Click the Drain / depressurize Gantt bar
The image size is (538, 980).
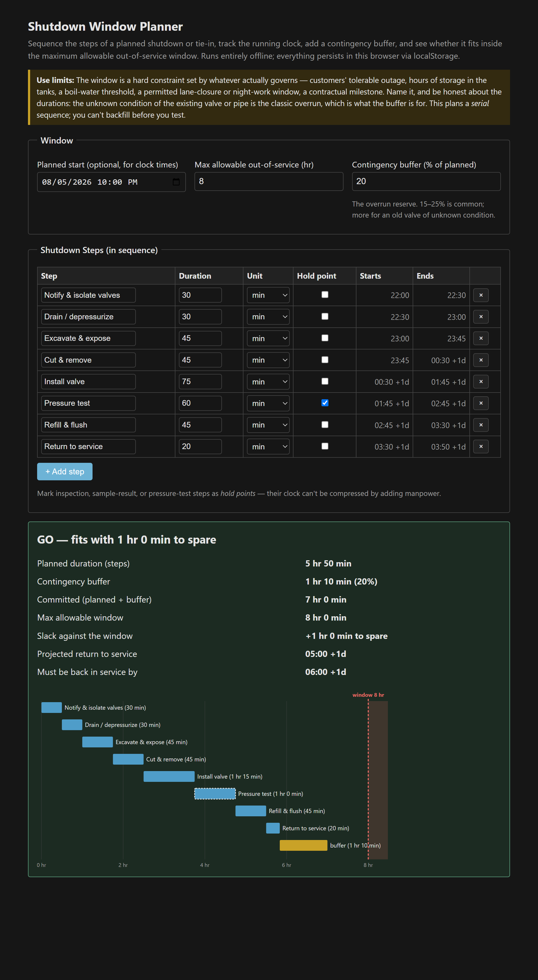point(72,725)
